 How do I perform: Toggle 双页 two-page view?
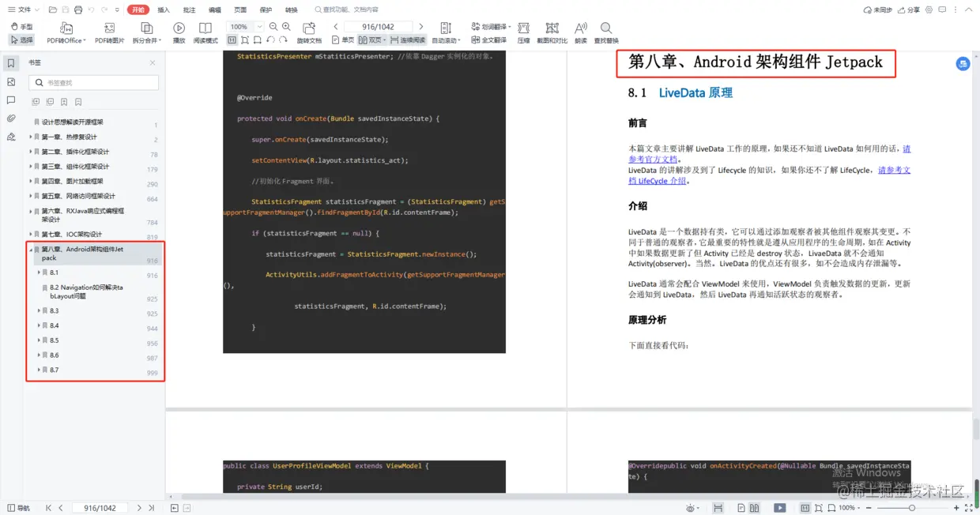tap(371, 39)
